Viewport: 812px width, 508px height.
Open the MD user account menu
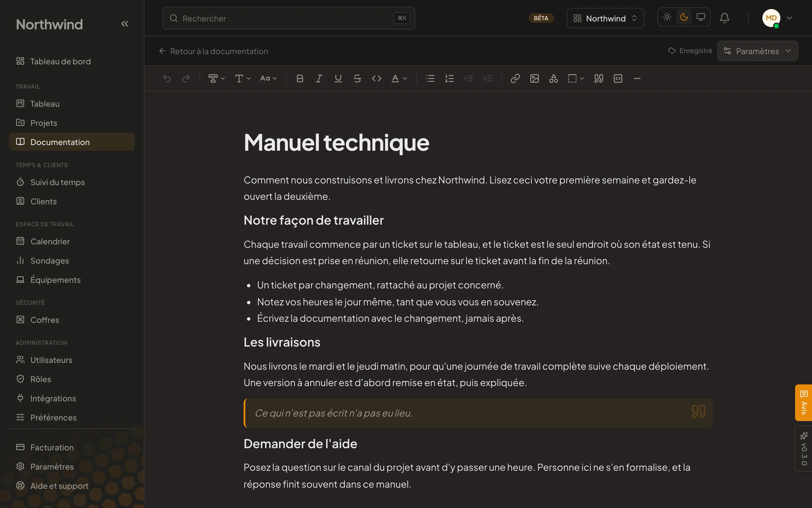pos(777,18)
